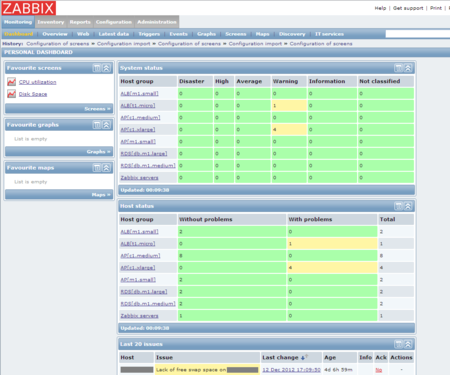Open Zabbix servers in Host status
The height and width of the screenshot is (375, 450).
(139, 316)
